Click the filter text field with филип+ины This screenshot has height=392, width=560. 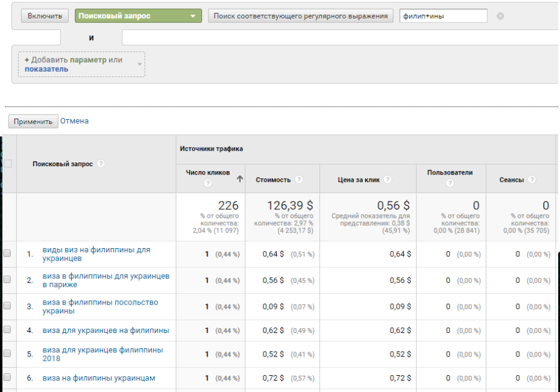[442, 16]
